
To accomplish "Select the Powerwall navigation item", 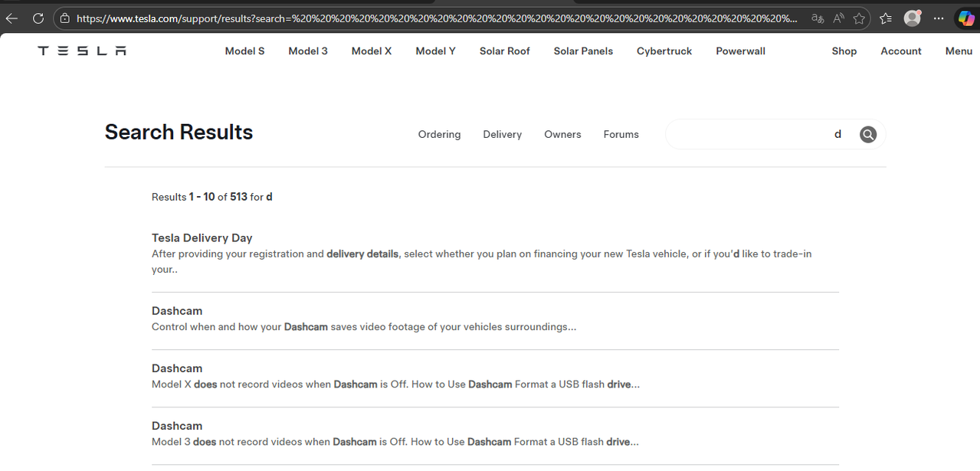I will click(740, 51).
